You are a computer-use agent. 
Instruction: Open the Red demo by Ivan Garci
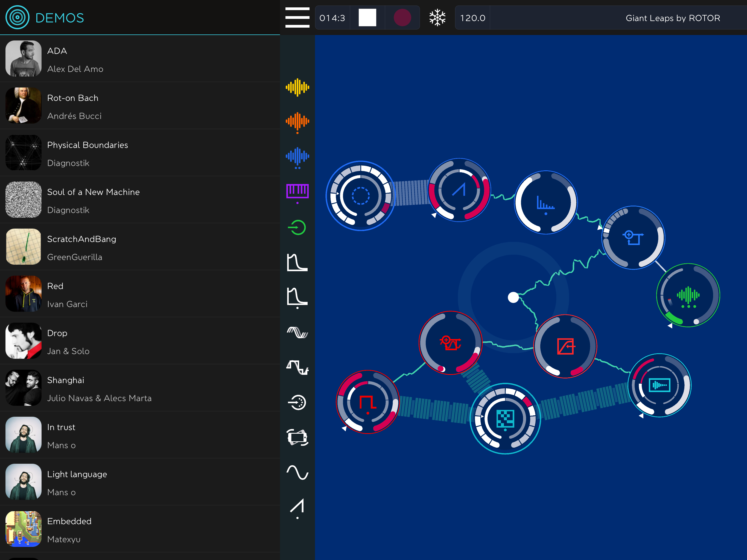140,293
